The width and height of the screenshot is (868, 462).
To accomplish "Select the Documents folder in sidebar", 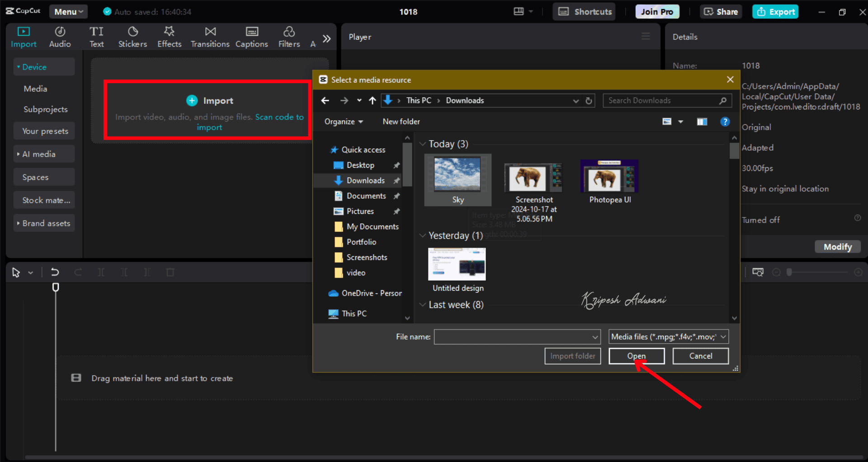I will [366, 196].
